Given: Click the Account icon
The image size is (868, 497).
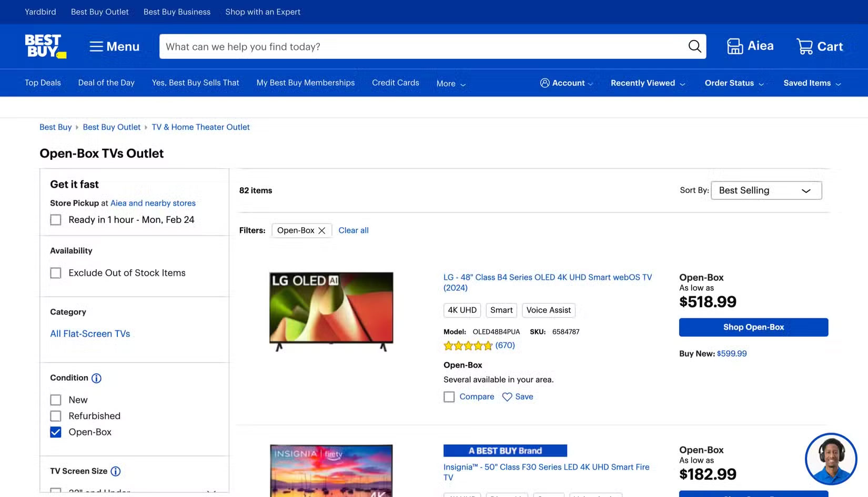Looking at the screenshot, I should (x=544, y=83).
